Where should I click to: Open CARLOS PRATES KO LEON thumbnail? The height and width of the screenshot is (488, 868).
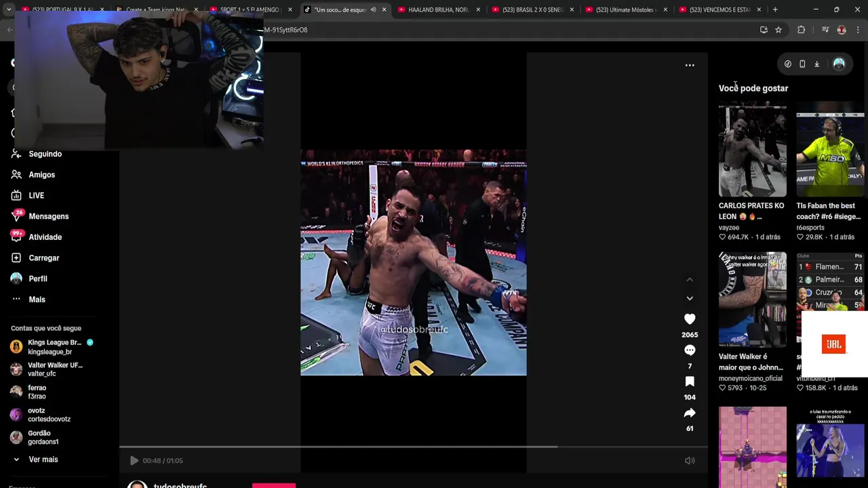pyautogui.click(x=753, y=149)
